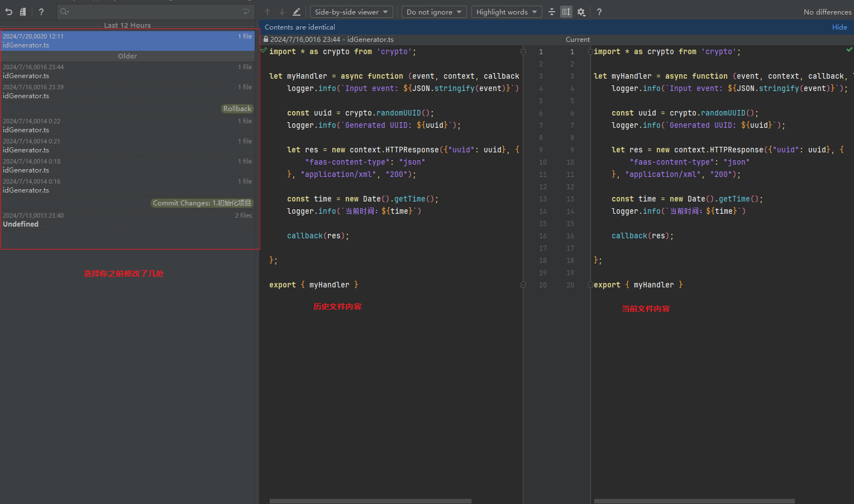Click the Last 12 Hours group header
Screen dimensions: 854x504
coord(127,25)
